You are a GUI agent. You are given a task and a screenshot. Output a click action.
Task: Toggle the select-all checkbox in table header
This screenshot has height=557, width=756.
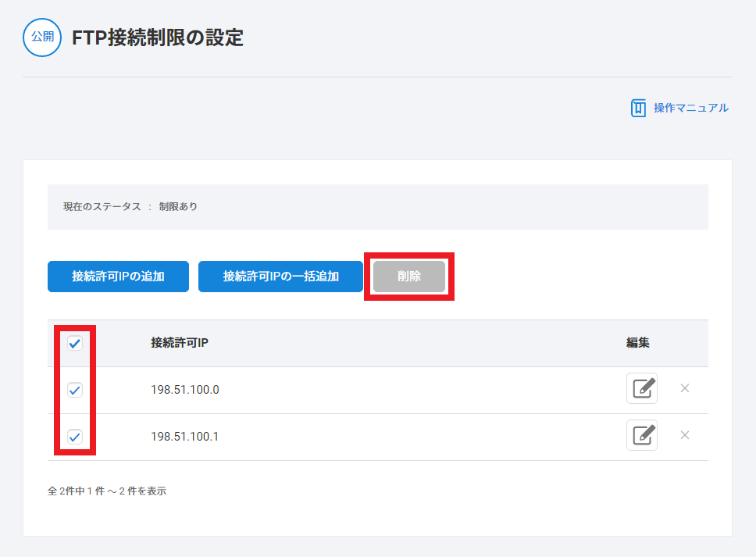(x=75, y=343)
